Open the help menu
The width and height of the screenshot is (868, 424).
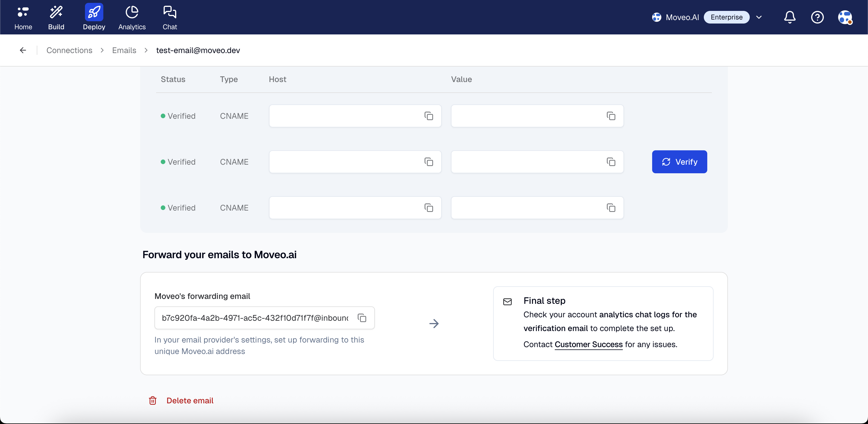(817, 17)
